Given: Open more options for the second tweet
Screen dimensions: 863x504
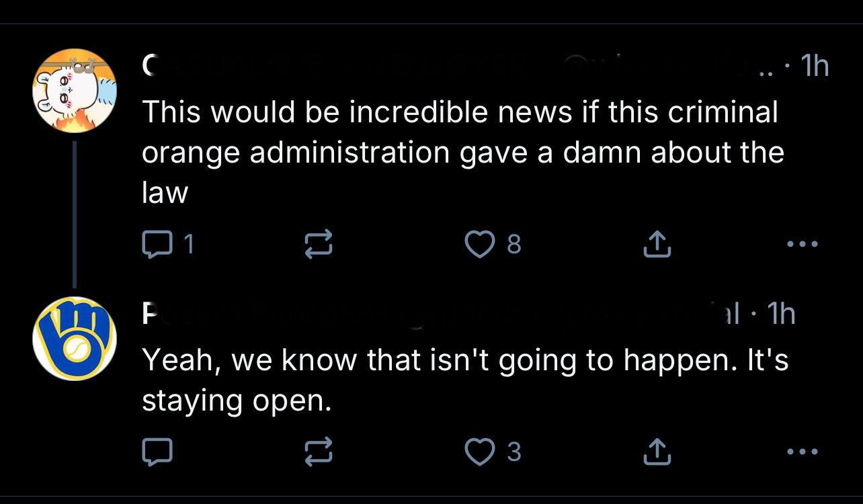Looking at the screenshot, I should click(803, 452).
